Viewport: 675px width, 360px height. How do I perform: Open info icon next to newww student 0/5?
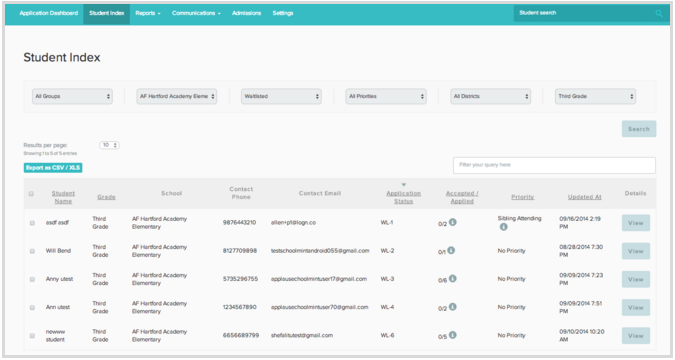[x=452, y=335]
